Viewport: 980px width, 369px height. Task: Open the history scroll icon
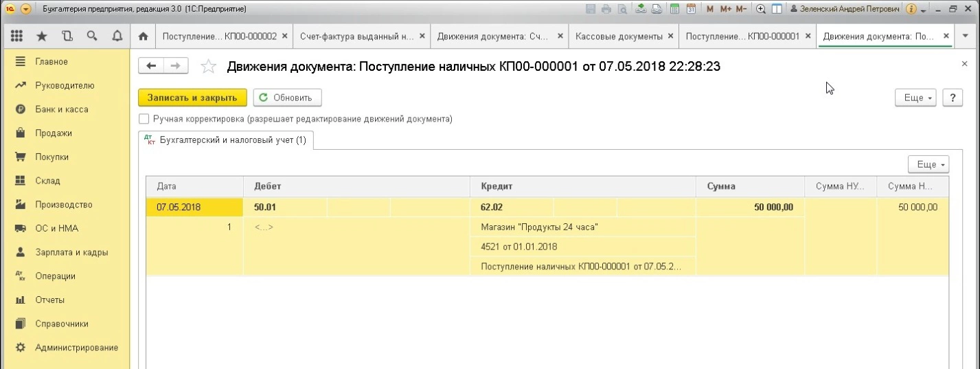point(67,36)
